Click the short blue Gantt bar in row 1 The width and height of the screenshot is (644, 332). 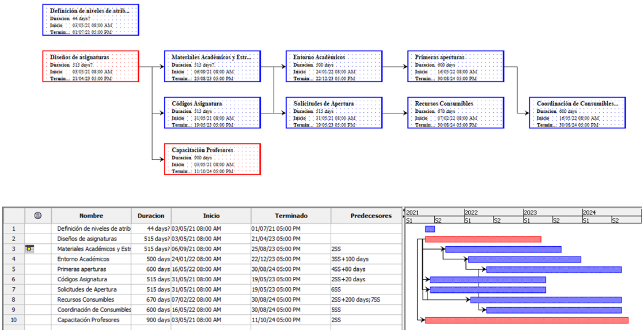(x=430, y=229)
